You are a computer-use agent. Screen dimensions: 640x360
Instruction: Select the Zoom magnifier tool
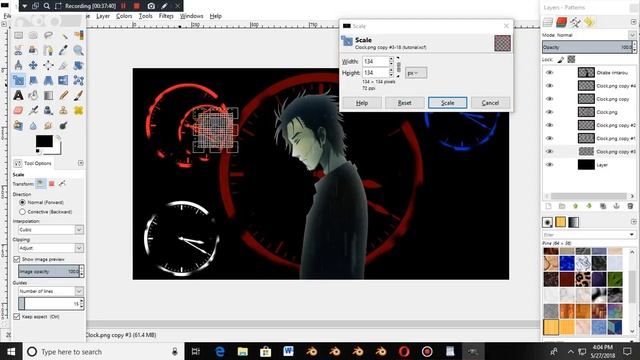pyautogui.click(x=78, y=51)
